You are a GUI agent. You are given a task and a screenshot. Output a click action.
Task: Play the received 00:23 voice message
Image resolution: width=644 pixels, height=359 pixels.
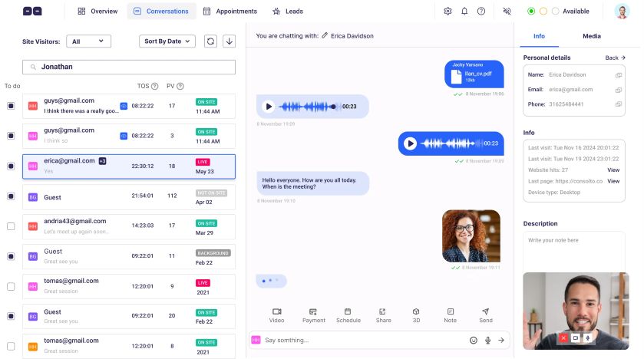269,107
